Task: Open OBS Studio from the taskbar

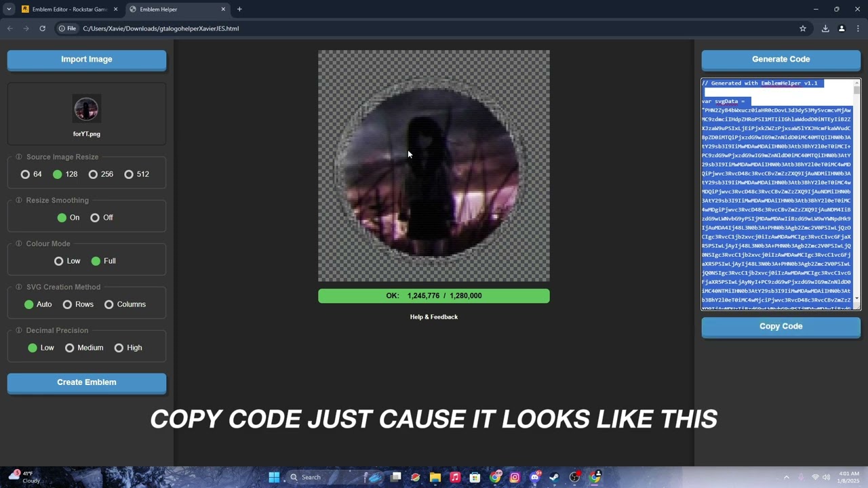Action: [x=574, y=477]
